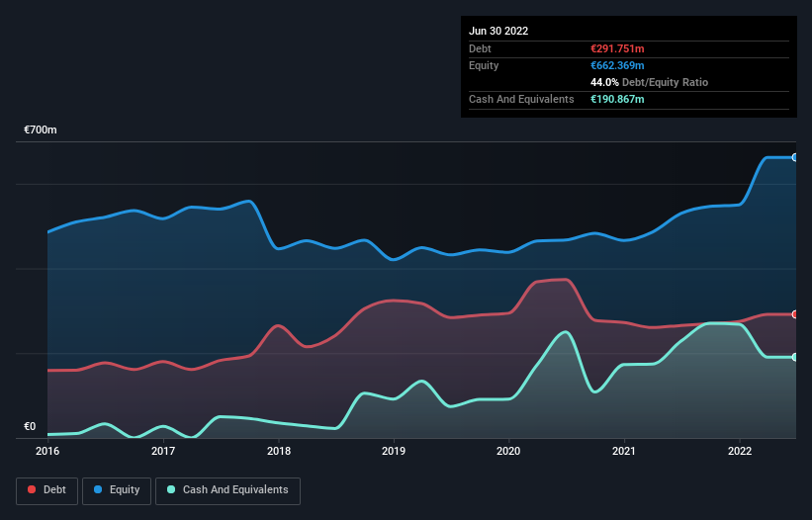Toggle the Equity series legend button
The height and width of the screenshot is (520, 812).
tap(117, 490)
